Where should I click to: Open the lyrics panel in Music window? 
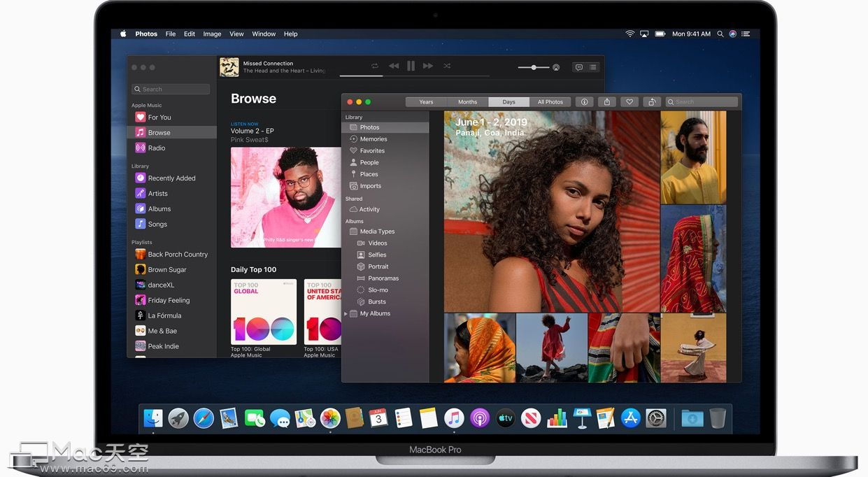pyautogui.click(x=578, y=67)
